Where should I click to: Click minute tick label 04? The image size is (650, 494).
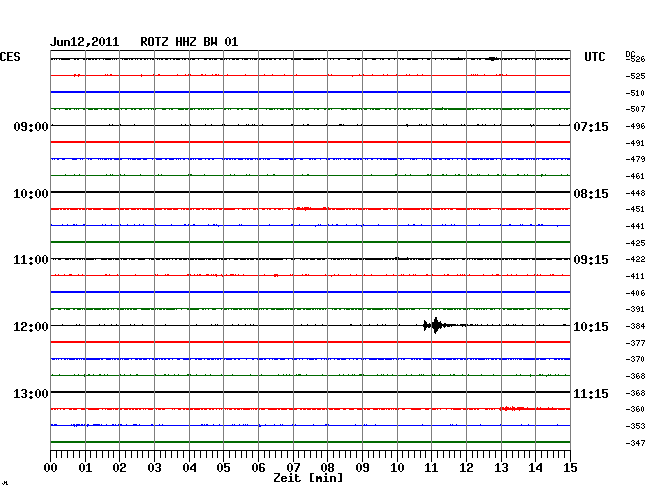(x=189, y=467)
